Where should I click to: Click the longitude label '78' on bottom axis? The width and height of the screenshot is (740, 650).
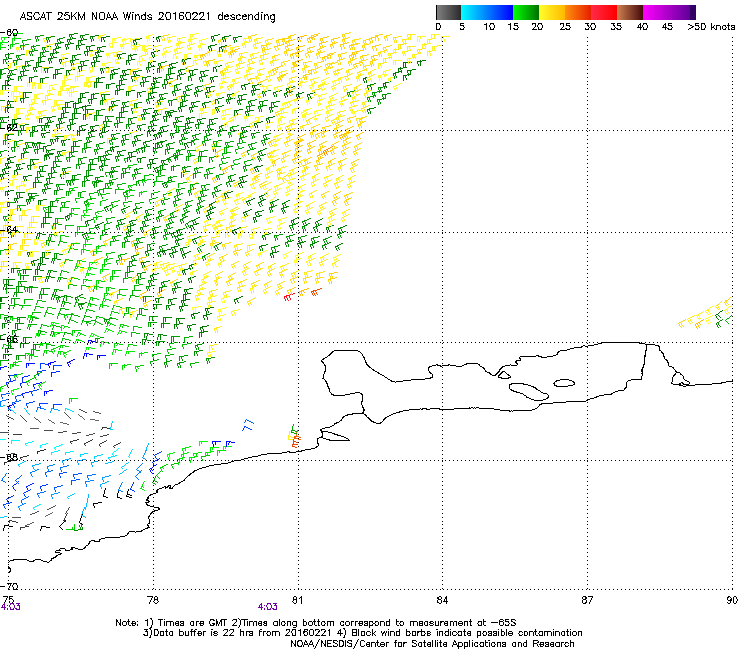153,600
